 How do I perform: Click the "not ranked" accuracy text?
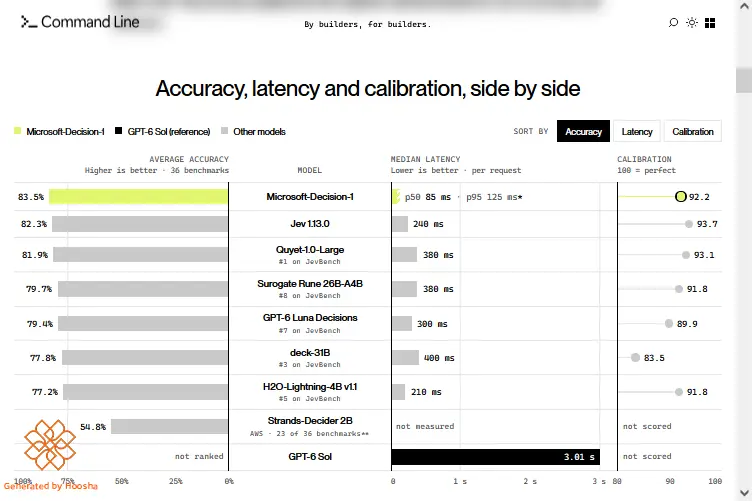pyautogui.click(x=199, y=456)
